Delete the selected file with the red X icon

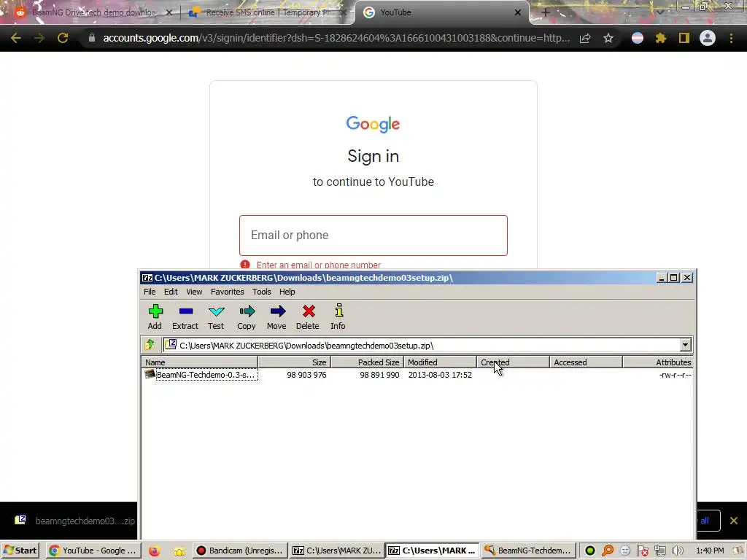(308, 316)
